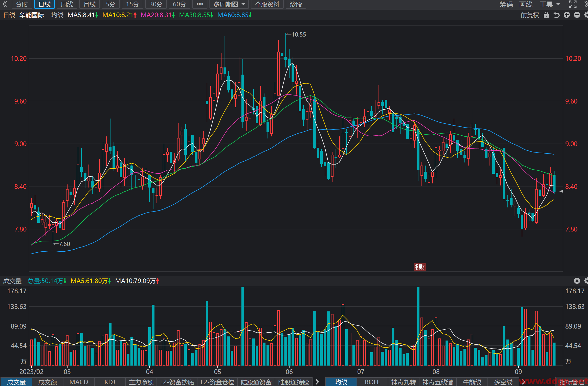This screenshot has width=588, height=386.
Task: Switch to 分时 intraday view
Action: (22, 4)
